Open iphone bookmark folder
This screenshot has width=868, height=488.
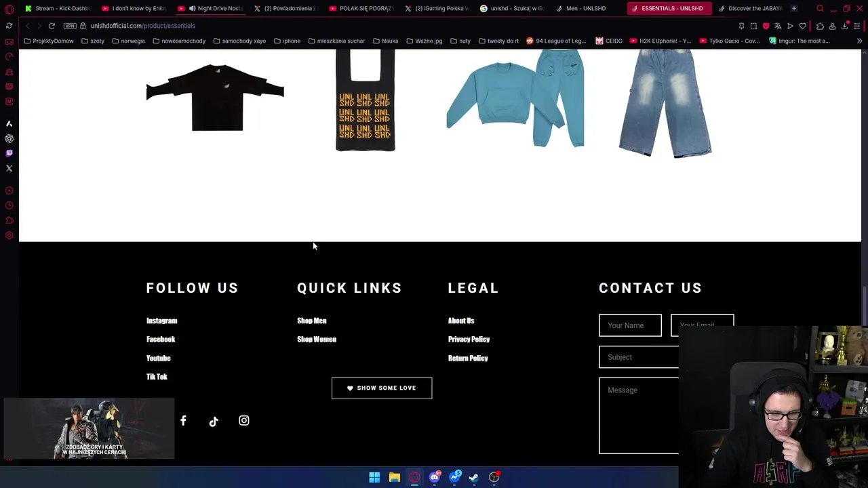pos(287,41)
